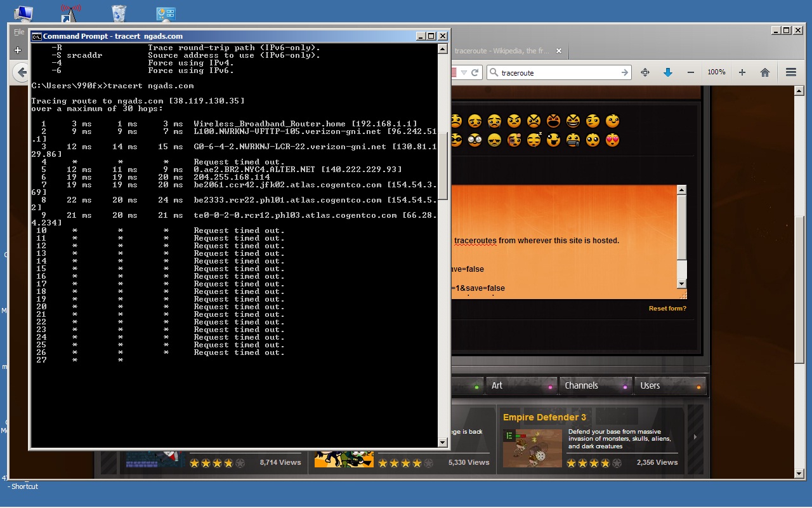
Task: Reload the page in the browser
Action: (x=475, y=72)
